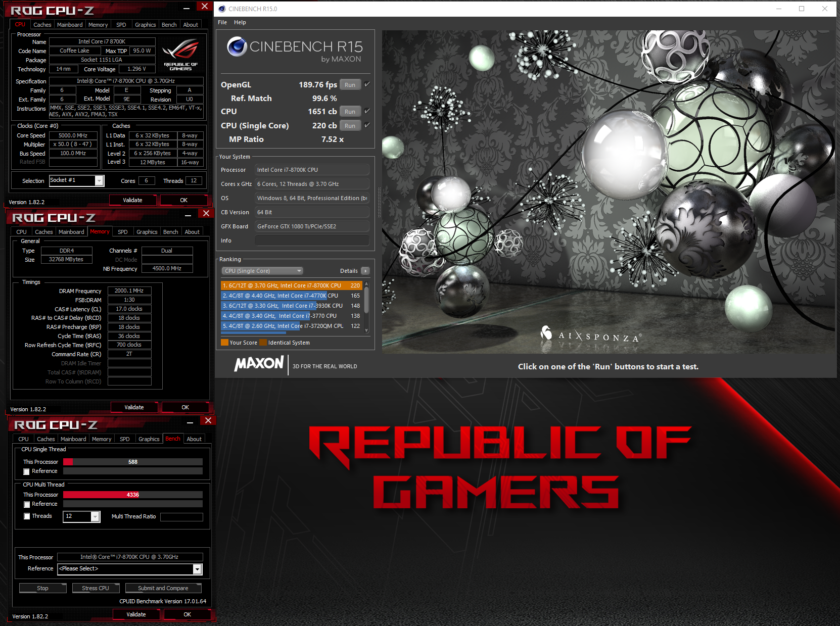This screenshot has width=840, height=626.
Task: Maximize the Cinebench R15 window
Action: point(802,9)
